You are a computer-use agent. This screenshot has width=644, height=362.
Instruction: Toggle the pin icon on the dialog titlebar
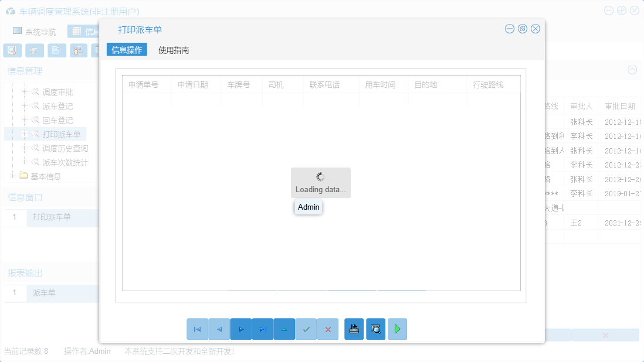[x=522, y=28]
